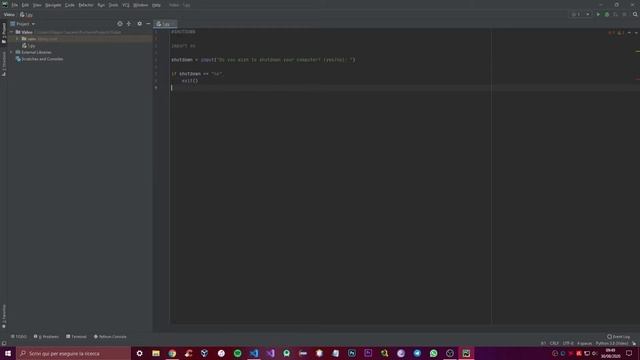Open the Navigate menu
This screenshot has width=640, height=360.
coord(53,5)
